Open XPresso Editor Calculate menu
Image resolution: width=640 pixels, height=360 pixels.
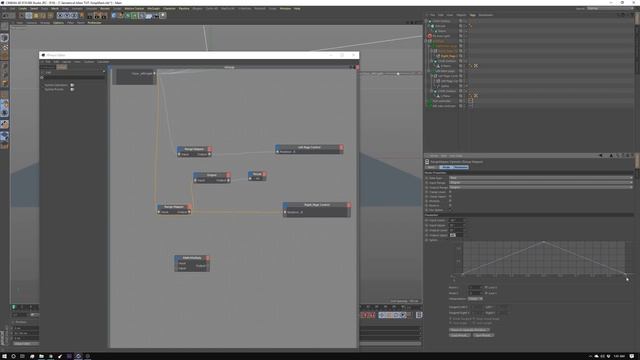(103, 62)
